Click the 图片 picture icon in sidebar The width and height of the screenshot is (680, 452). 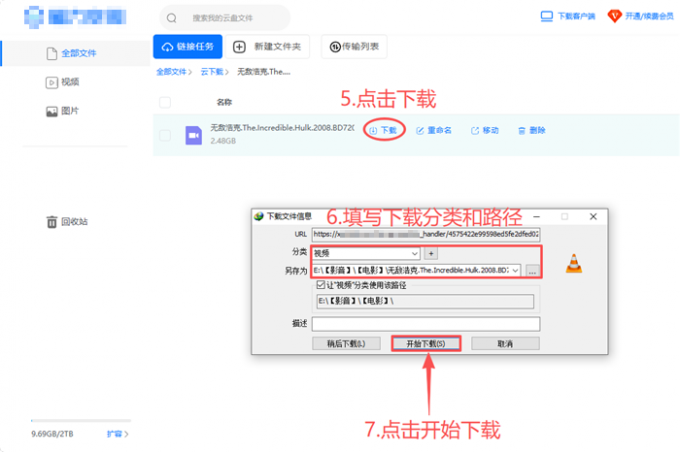pyautogui.click(x=52, y=111)
